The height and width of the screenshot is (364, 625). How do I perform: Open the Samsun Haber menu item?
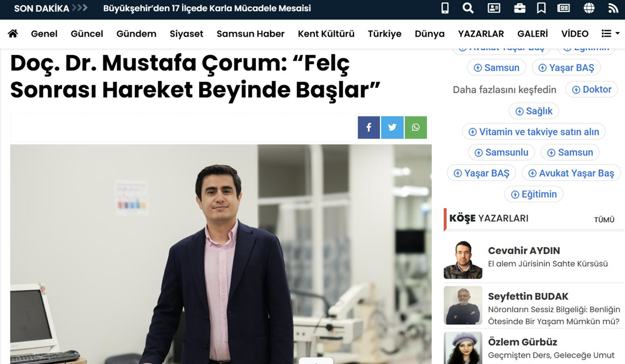tap(250, 33)
